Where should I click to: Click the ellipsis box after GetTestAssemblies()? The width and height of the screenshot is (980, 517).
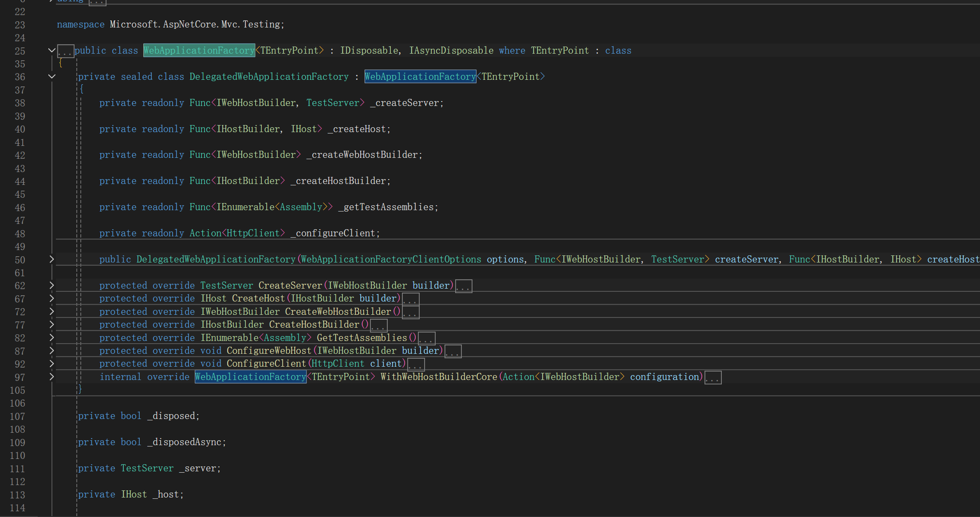426,338
